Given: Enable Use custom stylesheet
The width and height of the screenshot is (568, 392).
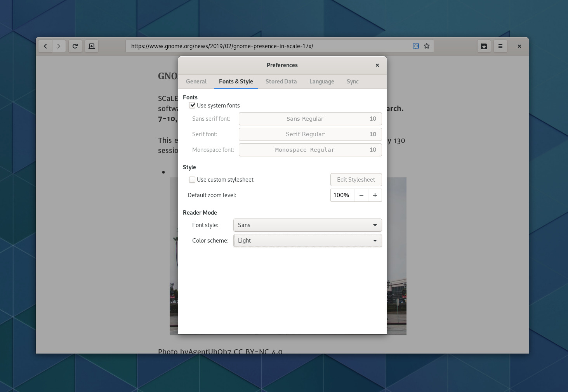Looking at the screenshot, I should 192,180.
